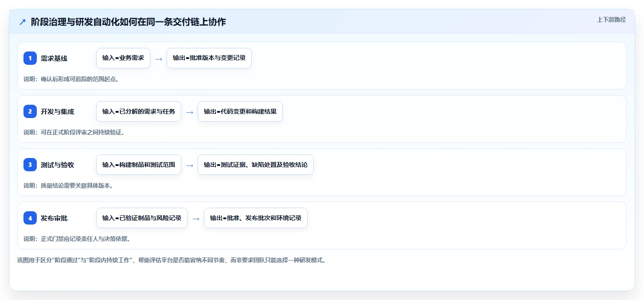Select the 输入=构建制品和测试范围 chip

[x=139, y=165]
